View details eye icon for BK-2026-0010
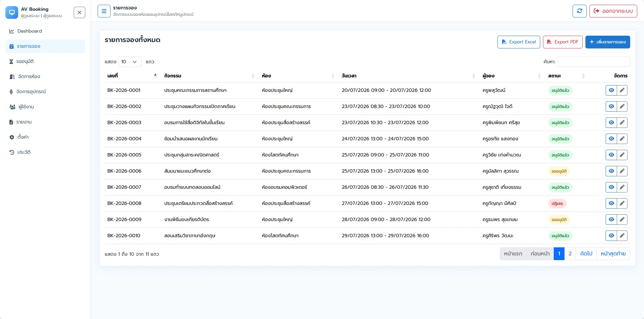Viewport: 644px width, 319px height. coord(611,236)
